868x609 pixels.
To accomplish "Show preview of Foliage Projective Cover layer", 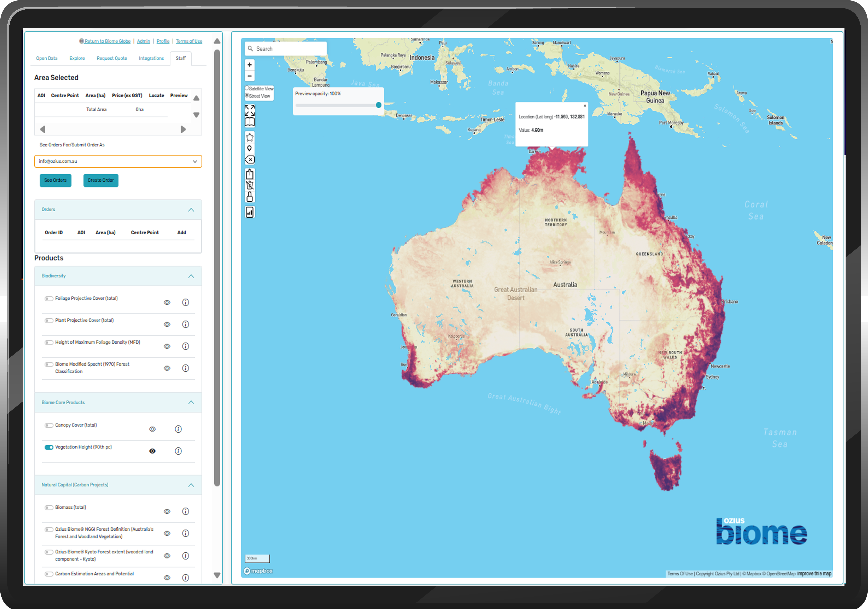I will pos(167,302).
